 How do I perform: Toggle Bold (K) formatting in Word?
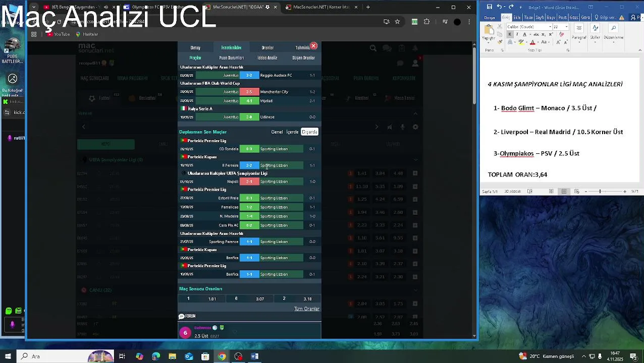[510, 34]
